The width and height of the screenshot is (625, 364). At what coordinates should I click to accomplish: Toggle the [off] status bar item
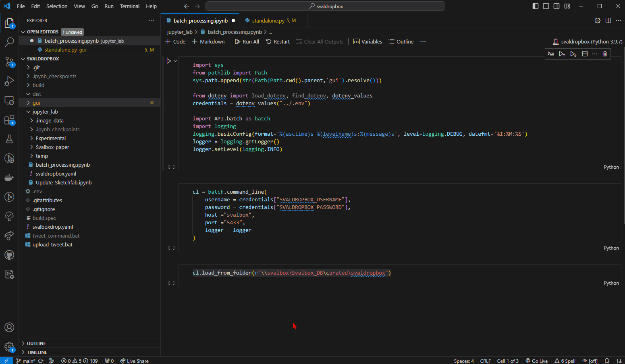click(x=590, y=361)
